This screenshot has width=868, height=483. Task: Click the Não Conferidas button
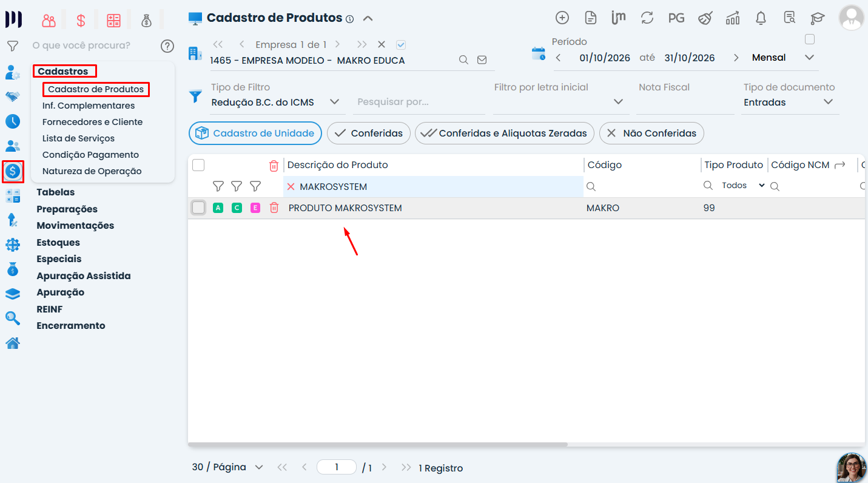pyautogui.click(x=651, y=133)
